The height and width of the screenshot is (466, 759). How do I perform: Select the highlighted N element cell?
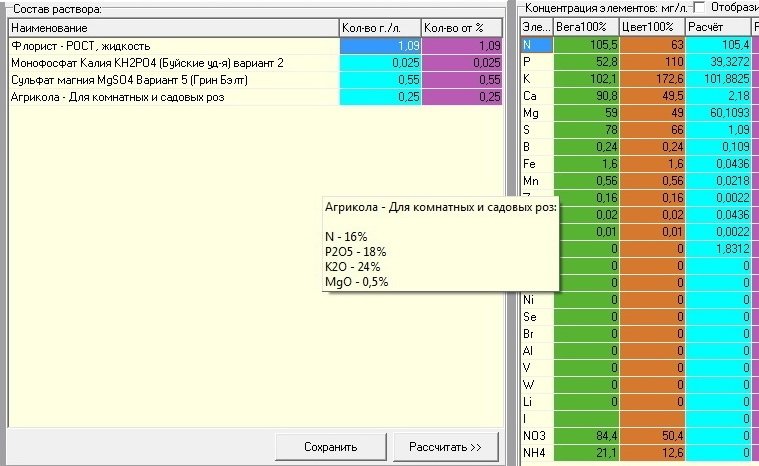click(537, 45)
